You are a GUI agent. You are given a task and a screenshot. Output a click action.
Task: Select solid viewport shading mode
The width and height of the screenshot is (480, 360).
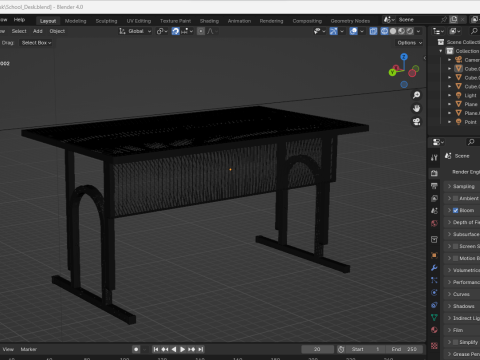click(x=393, y=31)
